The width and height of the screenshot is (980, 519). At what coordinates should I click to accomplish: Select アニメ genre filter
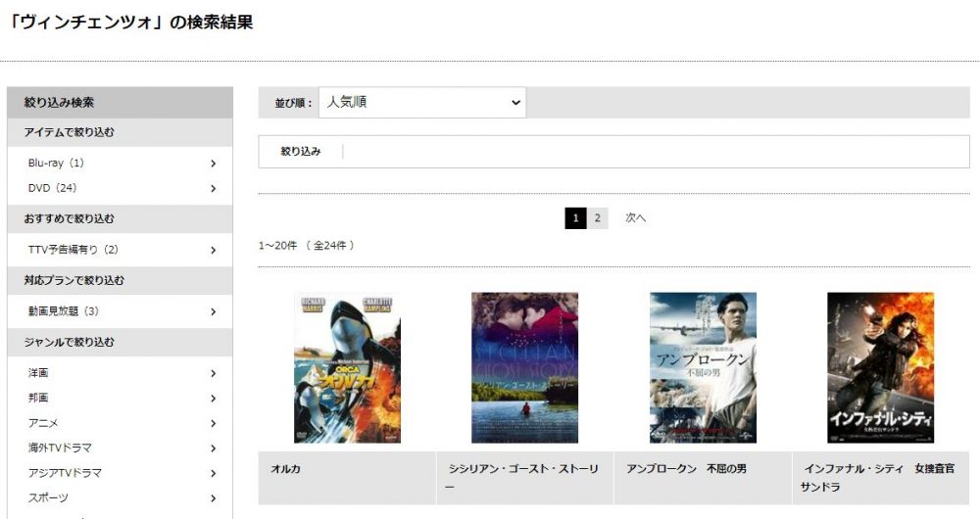[43, 423]
